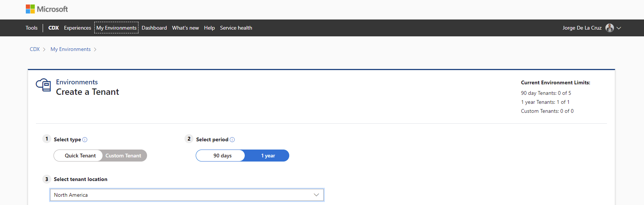Click the user profile avatar

coord(610,28)
